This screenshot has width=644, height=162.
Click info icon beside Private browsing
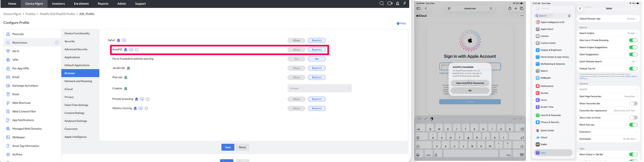point(148,99)
